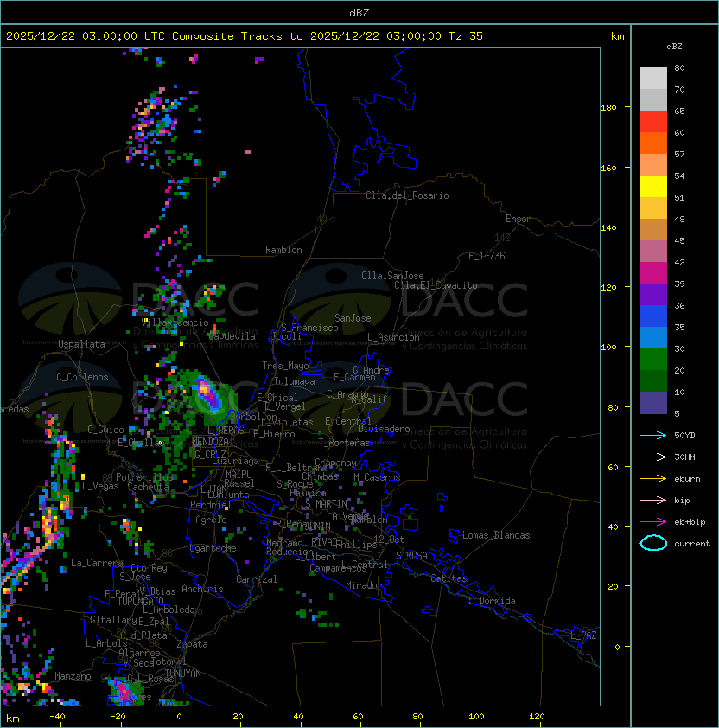Click the 180 km tick on the right axis
Image resolution: width=719 pixels, height=728 pixels.
coord(608,108)
